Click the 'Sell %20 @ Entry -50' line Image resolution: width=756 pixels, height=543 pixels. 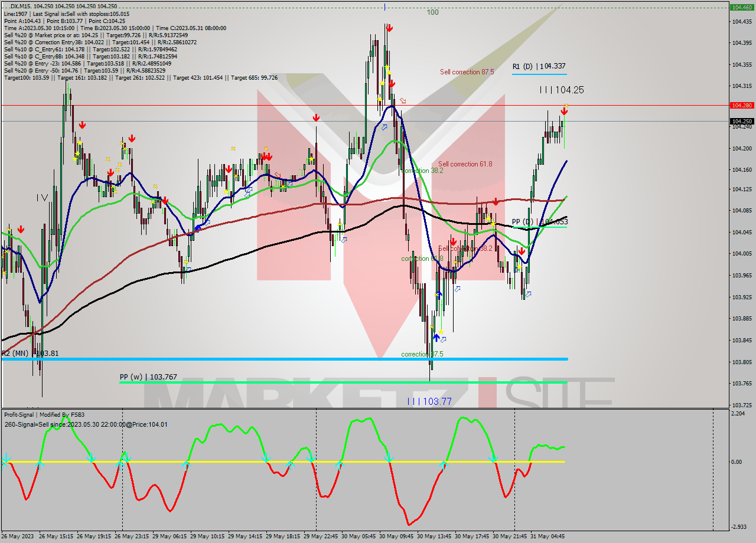click(84, 70)
